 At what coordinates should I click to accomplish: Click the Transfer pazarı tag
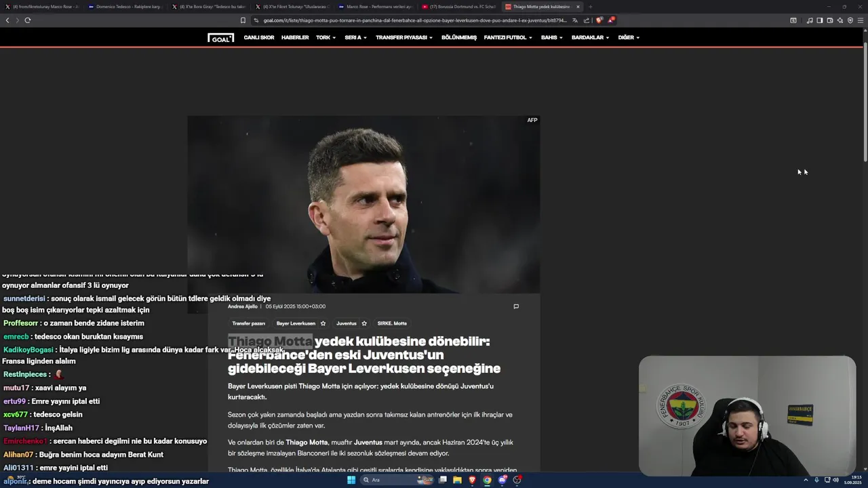[x=249, y=323]
